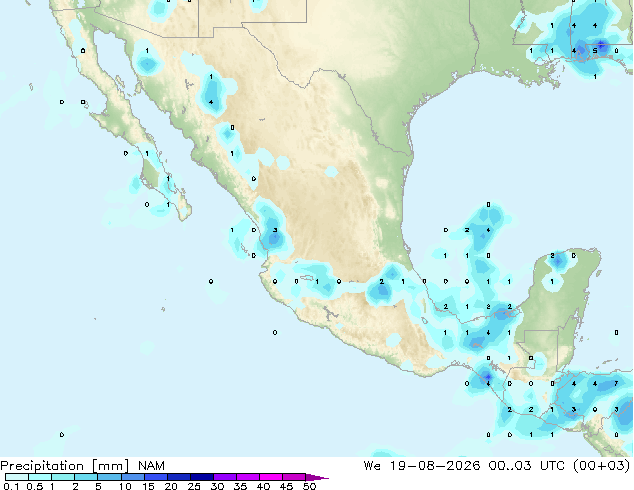Select the 3 mm value on Mexico's Pacific coast

pos(275,230)
